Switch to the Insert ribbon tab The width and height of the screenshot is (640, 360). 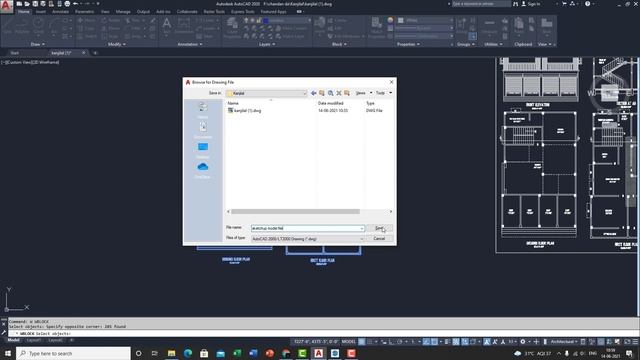[x=41, y=12]
